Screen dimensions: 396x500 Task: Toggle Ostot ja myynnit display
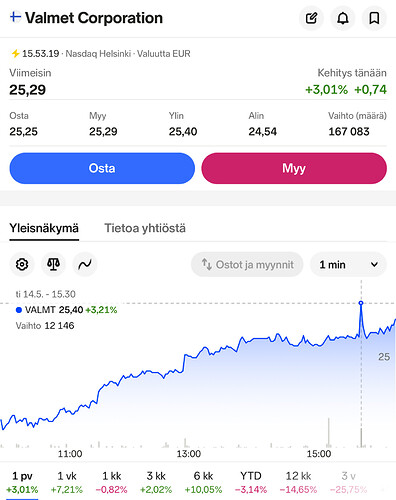247,265
